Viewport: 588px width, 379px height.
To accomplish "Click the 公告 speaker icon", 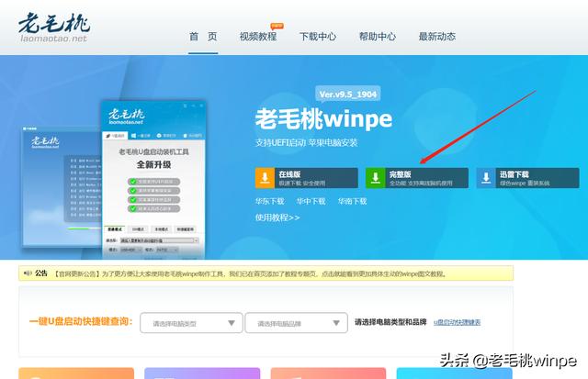I will [x=28, y=273].
